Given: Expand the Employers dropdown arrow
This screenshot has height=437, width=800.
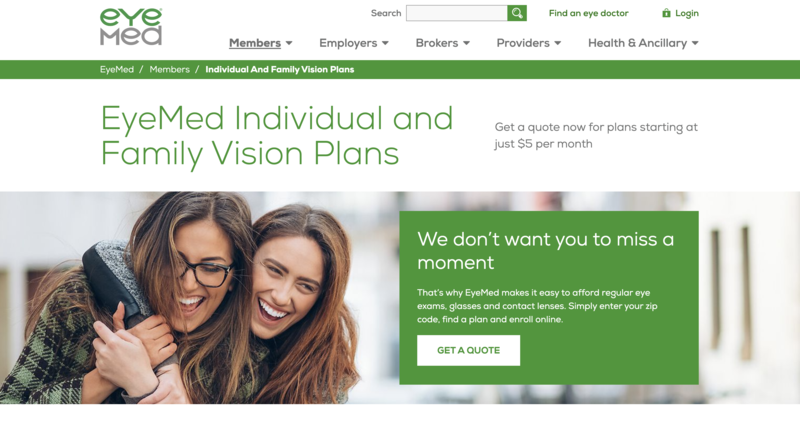Looking at the screenshot, I should coord(385,43).
